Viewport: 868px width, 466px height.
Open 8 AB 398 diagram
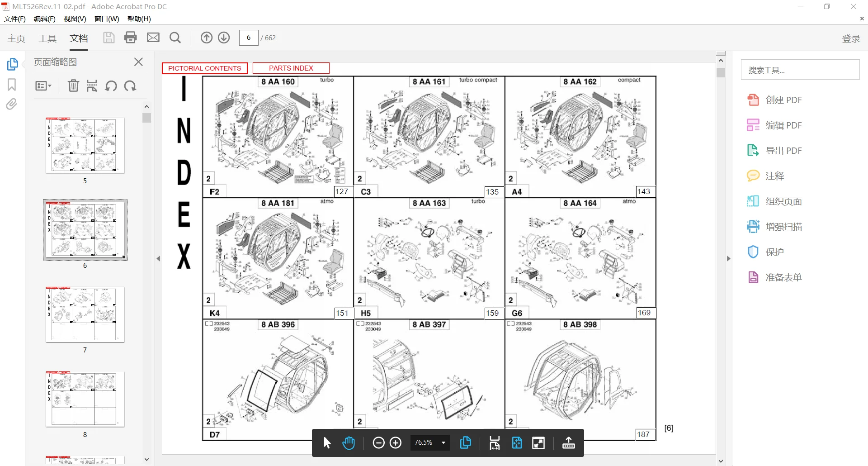[580, 380]
